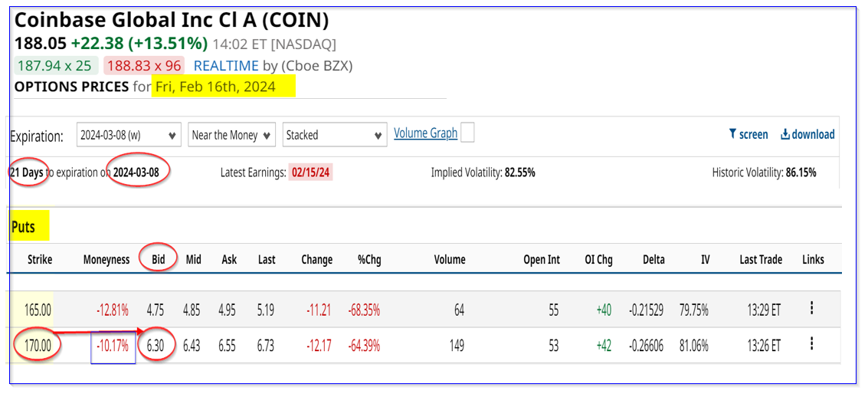The width and height of the screenshot is (868, 394).
Task: Open the Expiration date dropdown
Action: coord(129,135)
